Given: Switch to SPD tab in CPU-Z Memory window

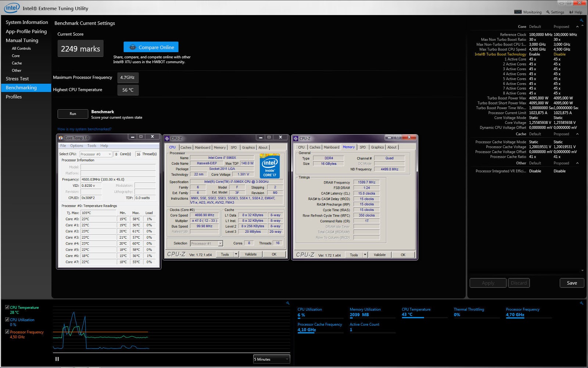Looking at the screenshot, I should point(363,147).
